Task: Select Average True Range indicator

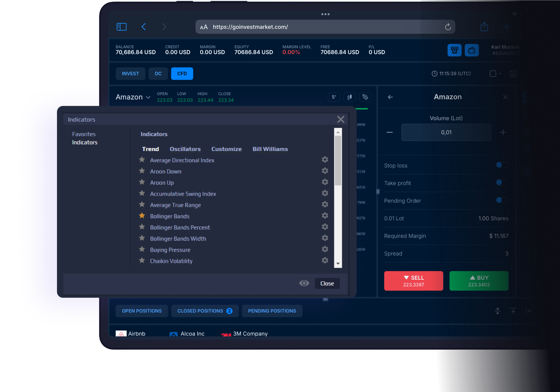Action: tap(175, 205)
